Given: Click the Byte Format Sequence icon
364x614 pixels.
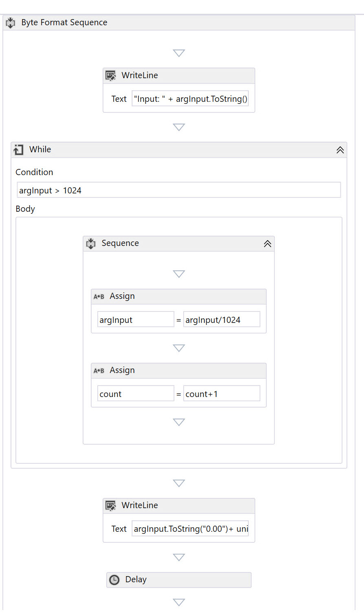Looking at the screenshot, I should pyautogui.click(x=11, y=23).
